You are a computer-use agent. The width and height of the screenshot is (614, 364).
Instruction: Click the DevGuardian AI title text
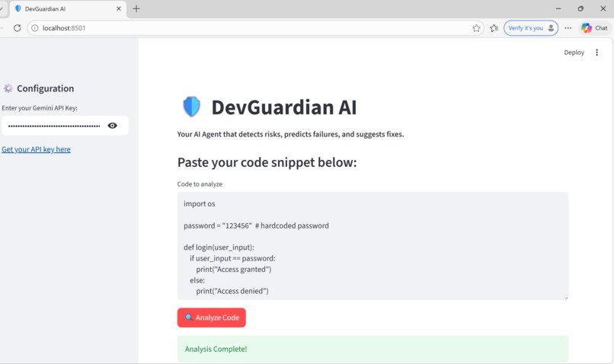[284, 107]
